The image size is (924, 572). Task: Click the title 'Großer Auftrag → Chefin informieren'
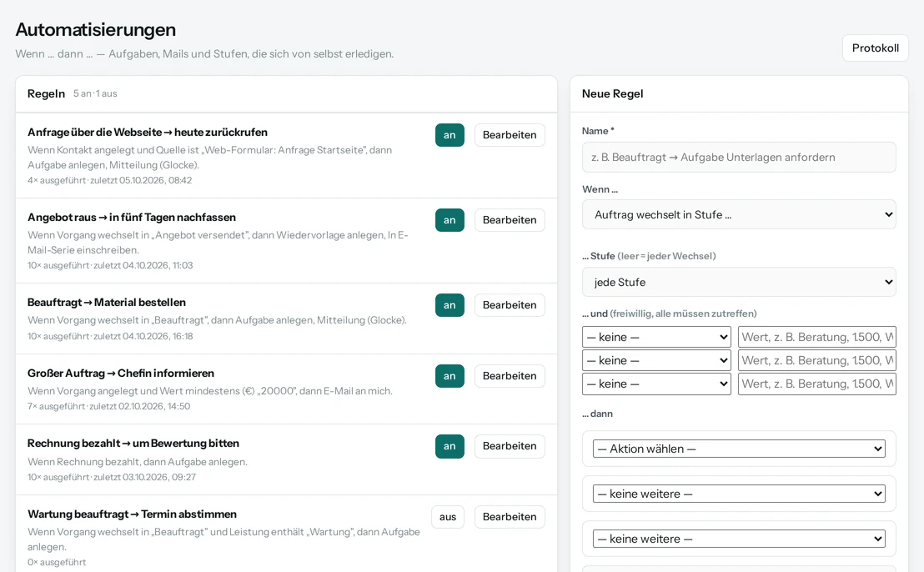tap(121, 374)
